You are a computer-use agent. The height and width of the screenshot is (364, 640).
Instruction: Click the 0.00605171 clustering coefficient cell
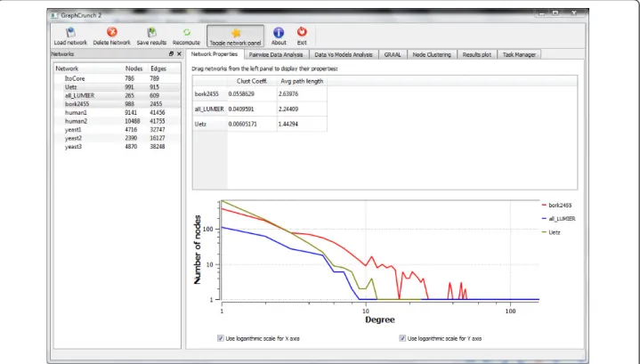(252, 124)
